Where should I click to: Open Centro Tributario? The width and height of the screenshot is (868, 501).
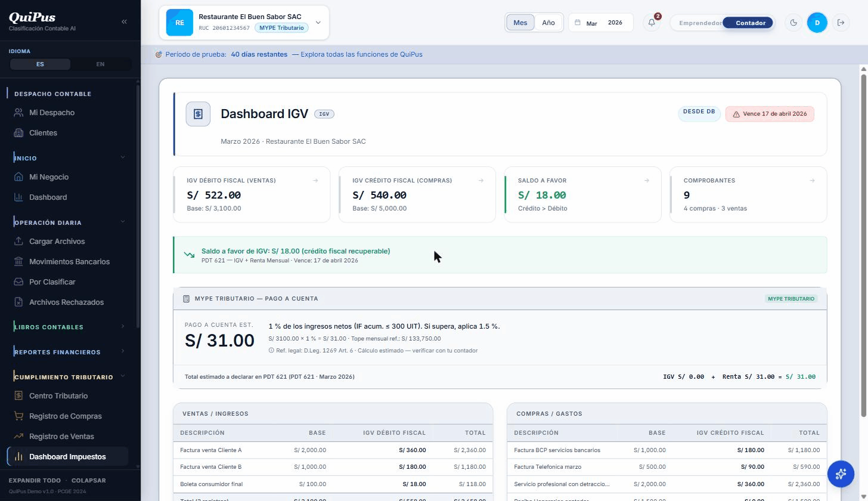click(67, 396)
